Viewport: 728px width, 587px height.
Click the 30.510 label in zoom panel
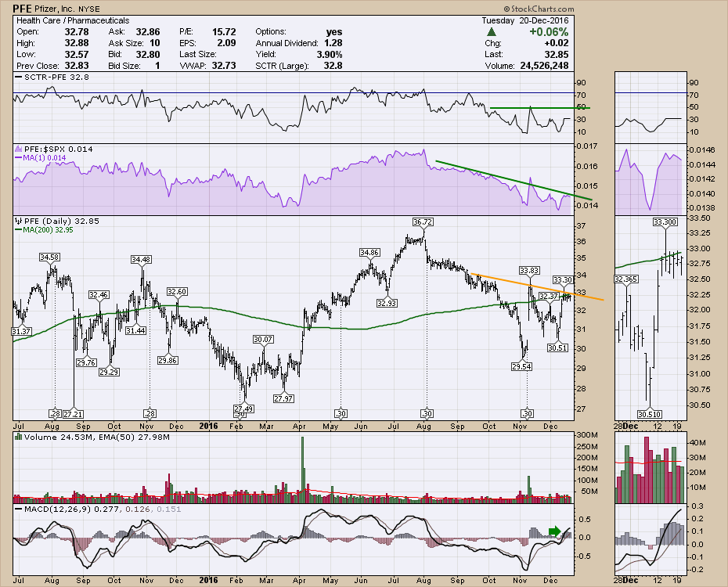point(650,414)
